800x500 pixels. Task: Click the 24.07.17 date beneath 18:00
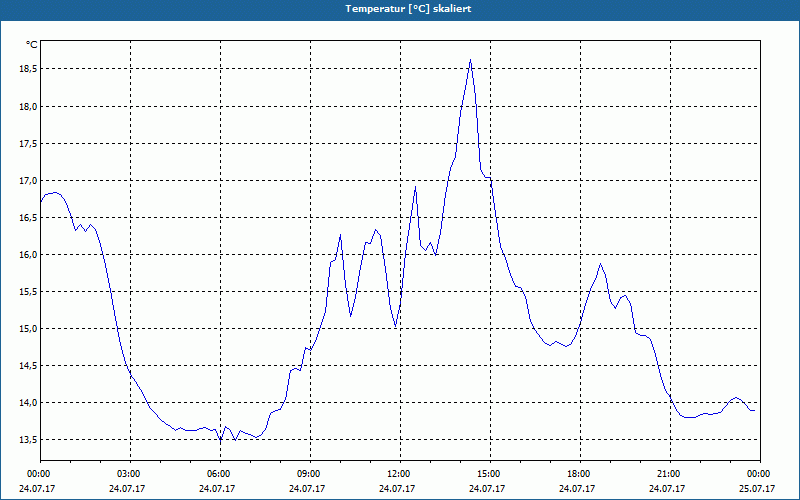pos(577,489)
